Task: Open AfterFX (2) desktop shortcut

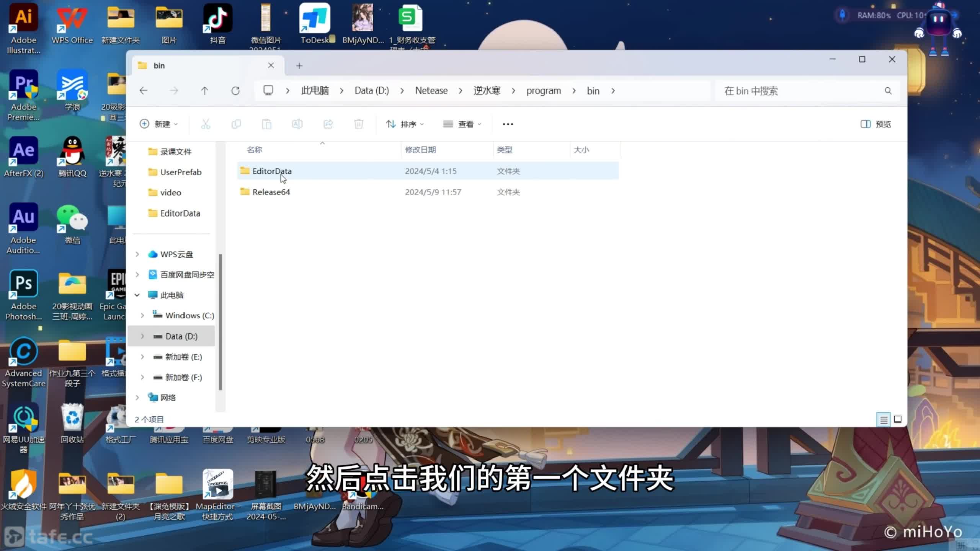Action: pyautogui.click(x=24, y=157)
